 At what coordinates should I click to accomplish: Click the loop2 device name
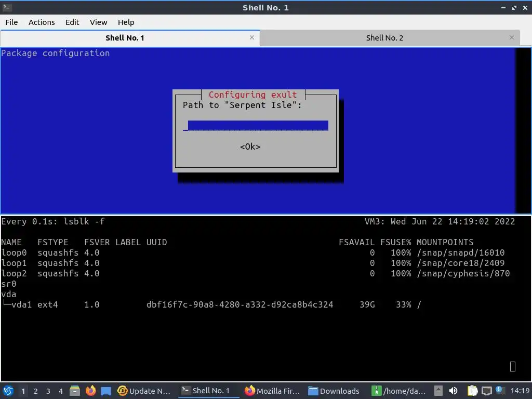coord(14,273)
